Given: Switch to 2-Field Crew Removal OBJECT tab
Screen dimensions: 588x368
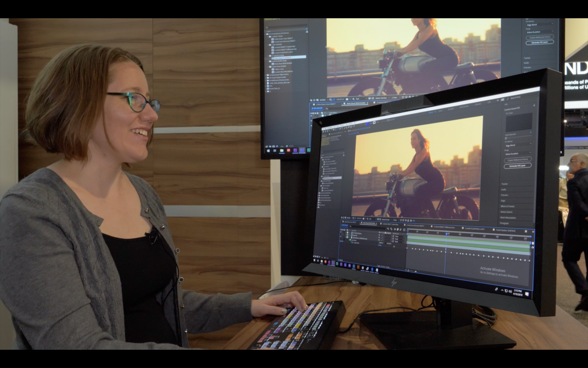Looking at the screenshot, I should [415, 226].
